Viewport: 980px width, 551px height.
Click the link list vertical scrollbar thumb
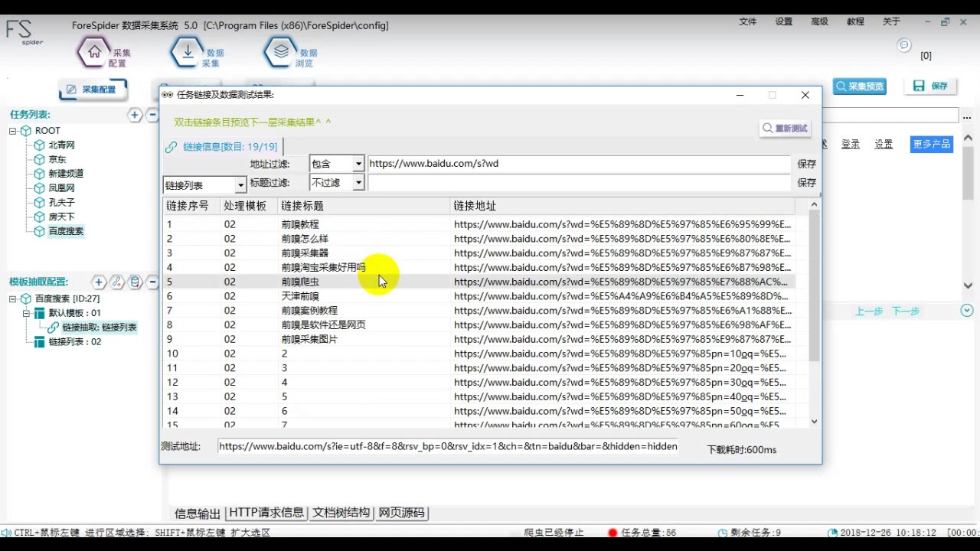814,285
